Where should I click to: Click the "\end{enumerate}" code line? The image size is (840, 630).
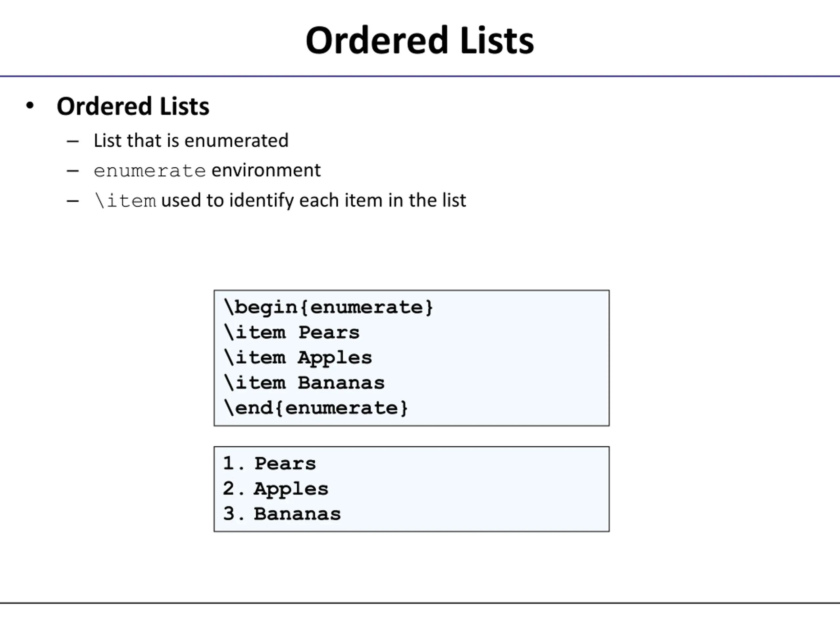pyautogui.click(x=316, y=408)
